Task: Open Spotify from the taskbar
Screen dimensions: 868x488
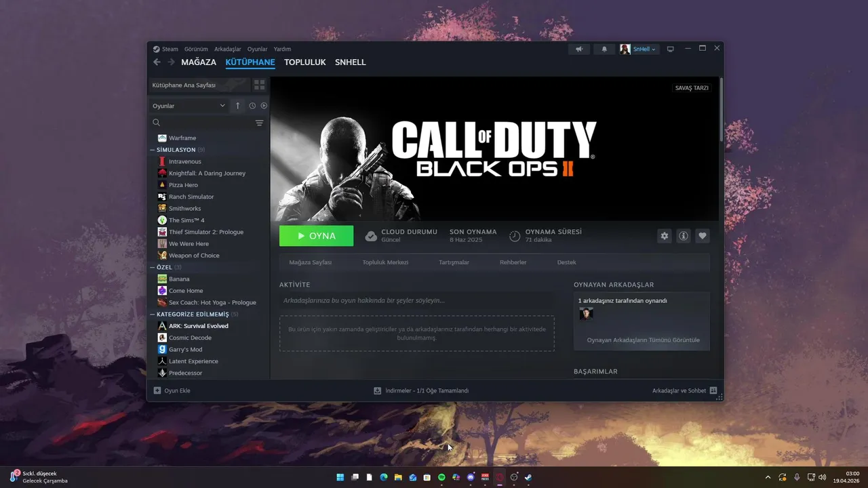Action: pos(441,477)
